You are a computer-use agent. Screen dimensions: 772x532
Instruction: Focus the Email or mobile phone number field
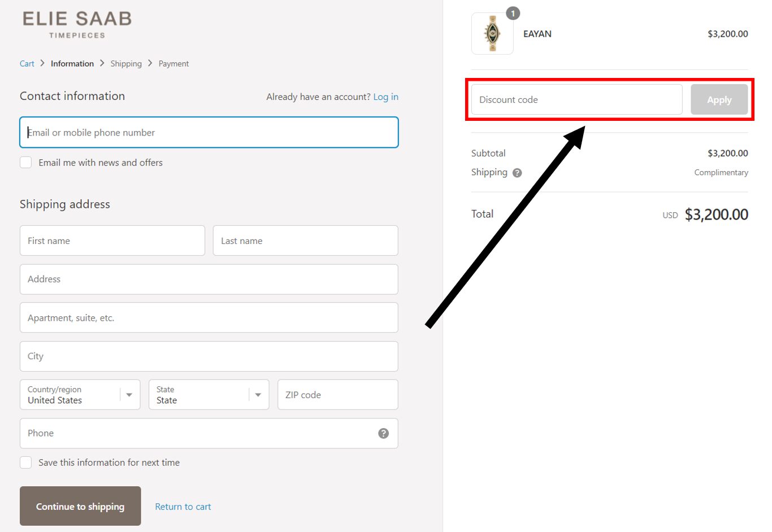tap(209, 132)
